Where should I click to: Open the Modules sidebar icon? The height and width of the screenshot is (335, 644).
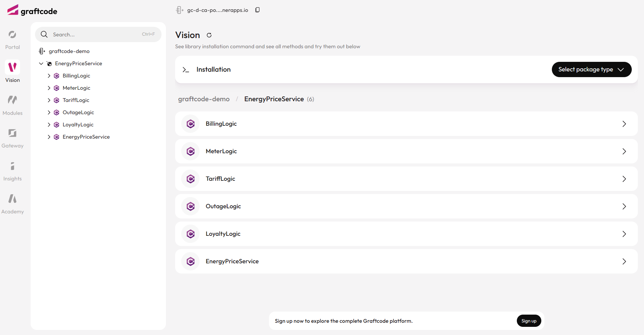[13, 100]
